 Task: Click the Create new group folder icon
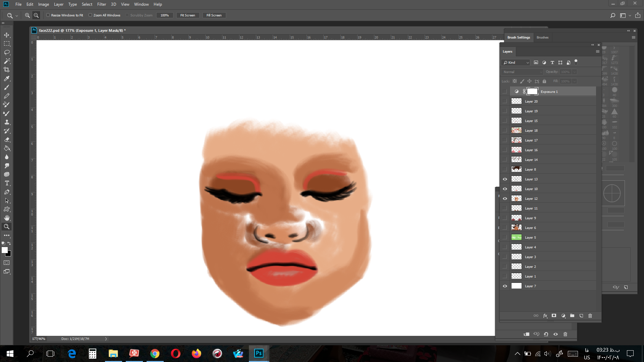click(x=572, y=316)
